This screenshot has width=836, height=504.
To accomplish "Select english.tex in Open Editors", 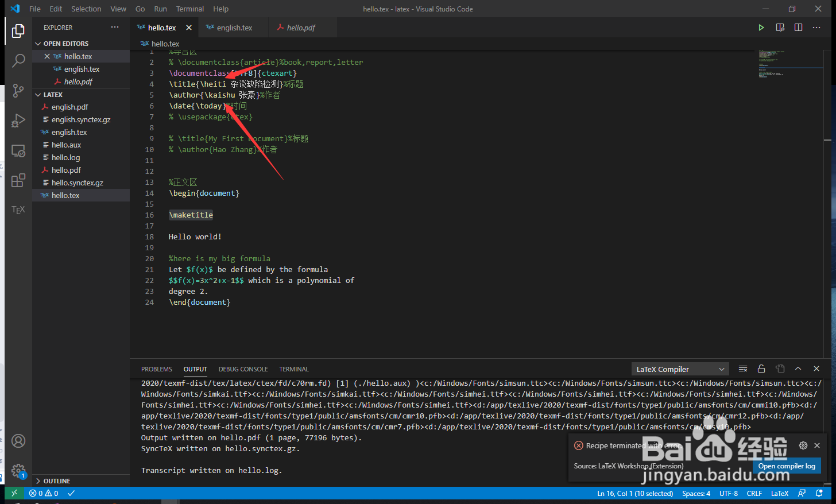I will [81, 69].
